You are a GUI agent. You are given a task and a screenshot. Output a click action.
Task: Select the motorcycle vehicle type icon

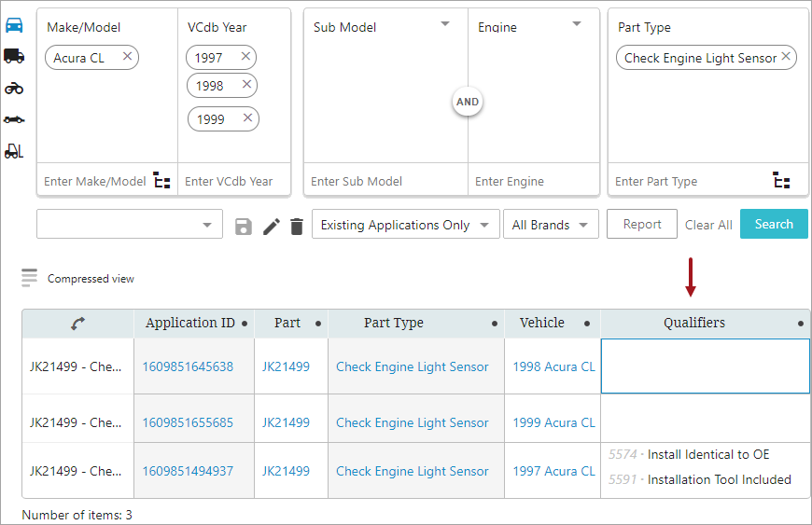pyautogui.click(x=14, y=89)
